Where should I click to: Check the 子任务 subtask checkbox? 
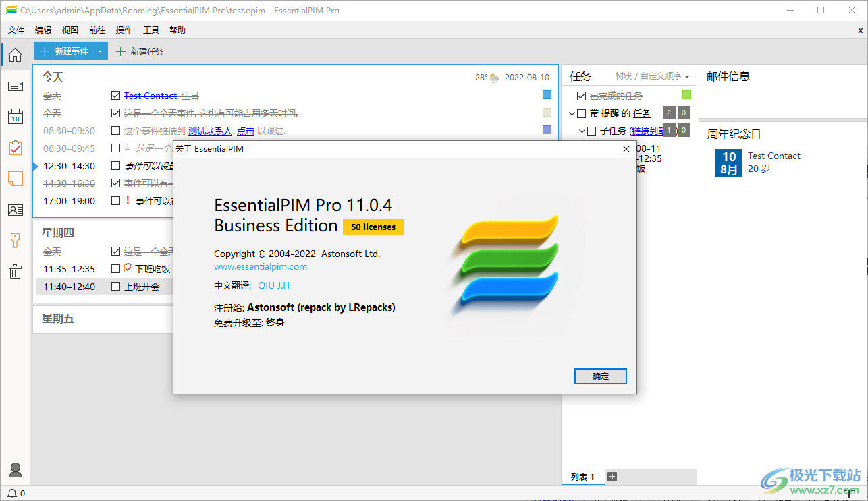[592, 131]
